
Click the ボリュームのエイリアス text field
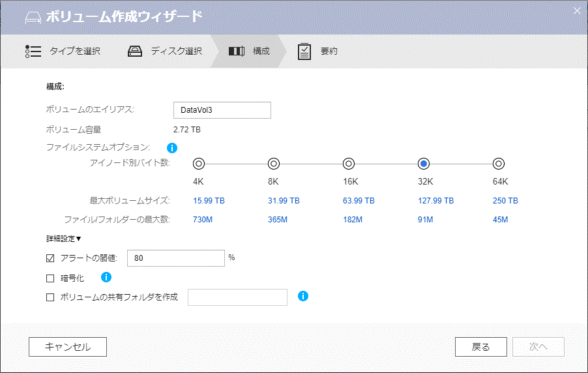click(x=222, y=110)
